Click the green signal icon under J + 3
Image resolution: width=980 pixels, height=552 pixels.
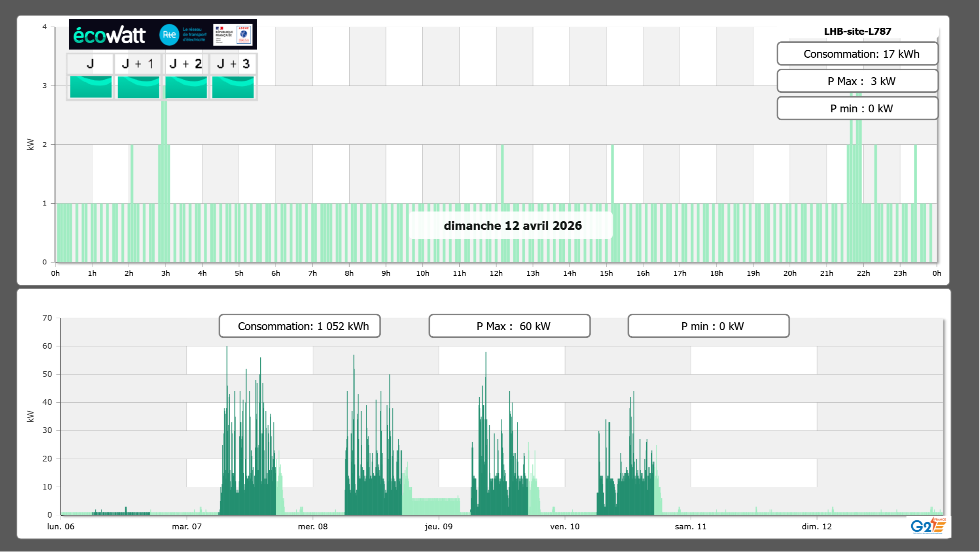click(233, 87)
